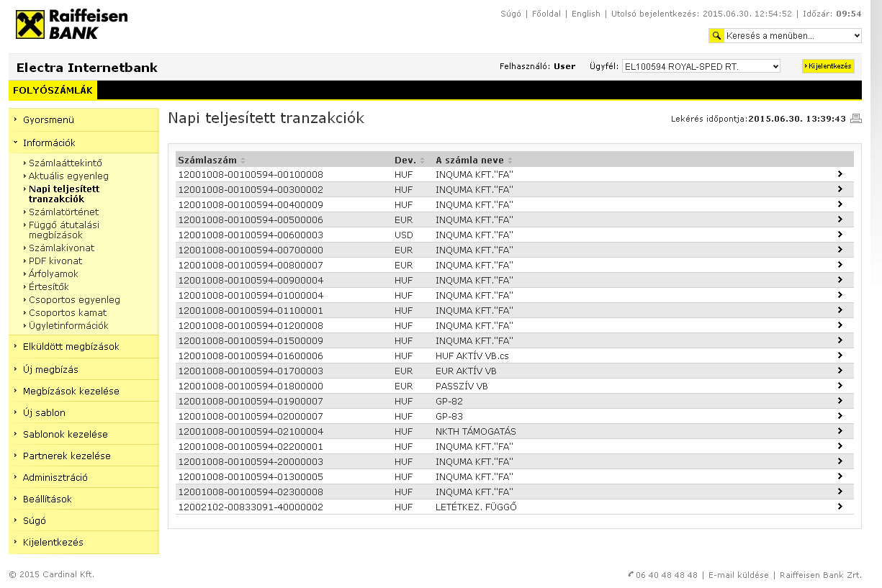Open arrow for EUR AKTÍV VB row
882x588 pixels.
[x=840, y=371]
